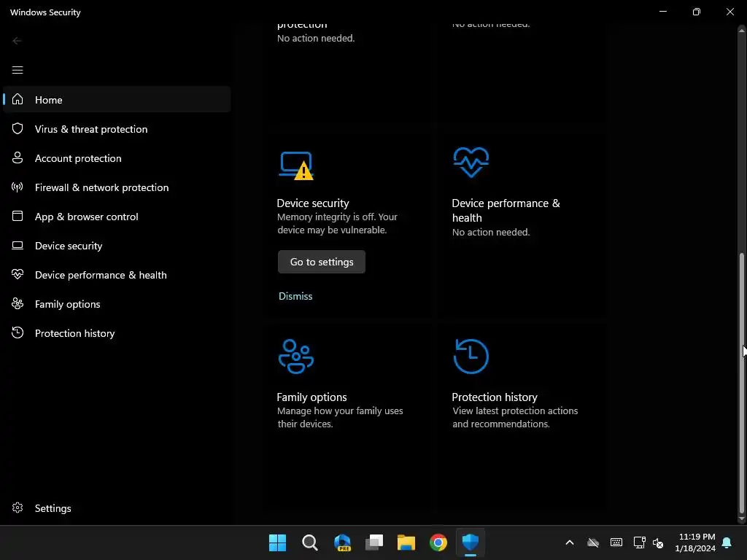
Task: Click the Device performance & health heart icon in sidebar
Action: 18,274
